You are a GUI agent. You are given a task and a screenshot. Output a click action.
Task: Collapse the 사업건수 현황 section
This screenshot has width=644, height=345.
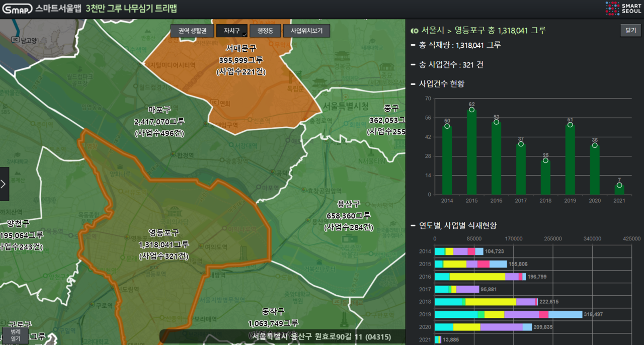[x=412, y=83]
